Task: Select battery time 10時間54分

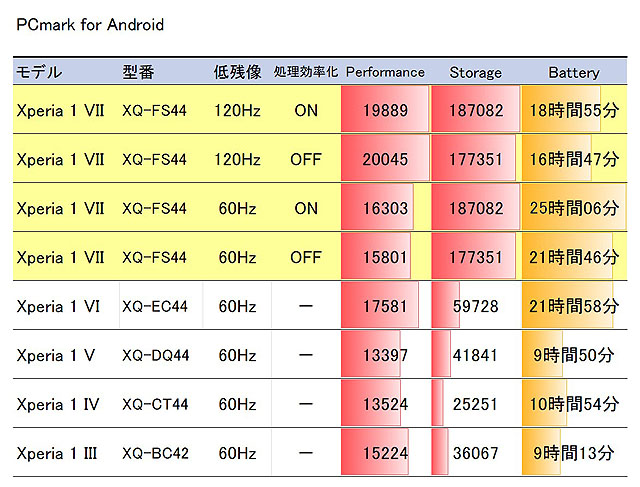Action: [x=574, y=404]
